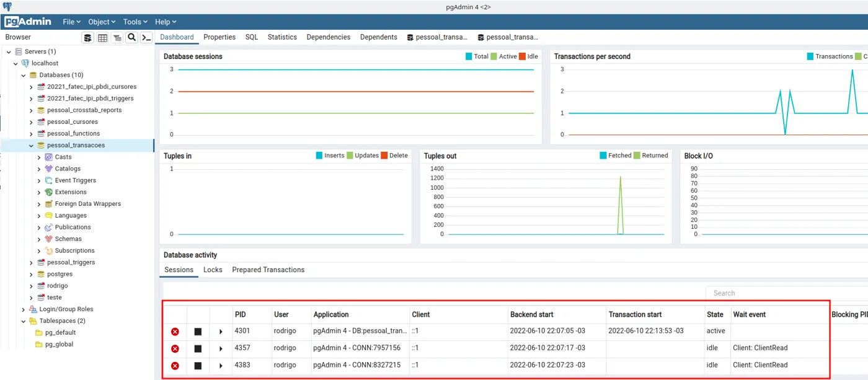Image resolution: width=868 pixels, height=380 pixels.
Task: Collapse the Servers tree node
Action: click(9, 51)
